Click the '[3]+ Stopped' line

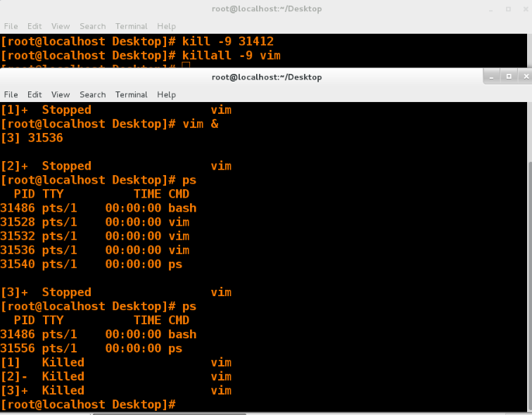[116, 293]
